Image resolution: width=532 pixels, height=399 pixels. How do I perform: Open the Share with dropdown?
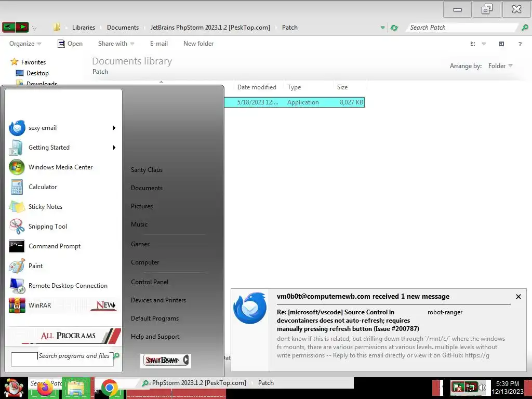coord(116,44)
